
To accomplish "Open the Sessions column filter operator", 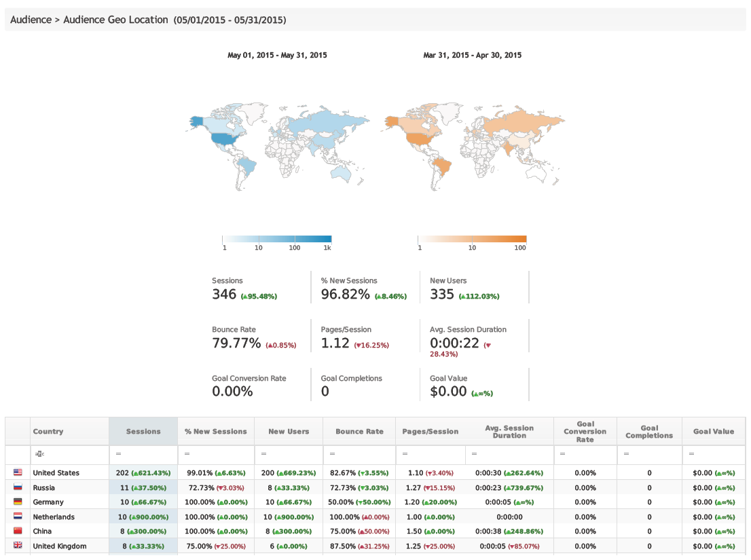I will [118, 453].
